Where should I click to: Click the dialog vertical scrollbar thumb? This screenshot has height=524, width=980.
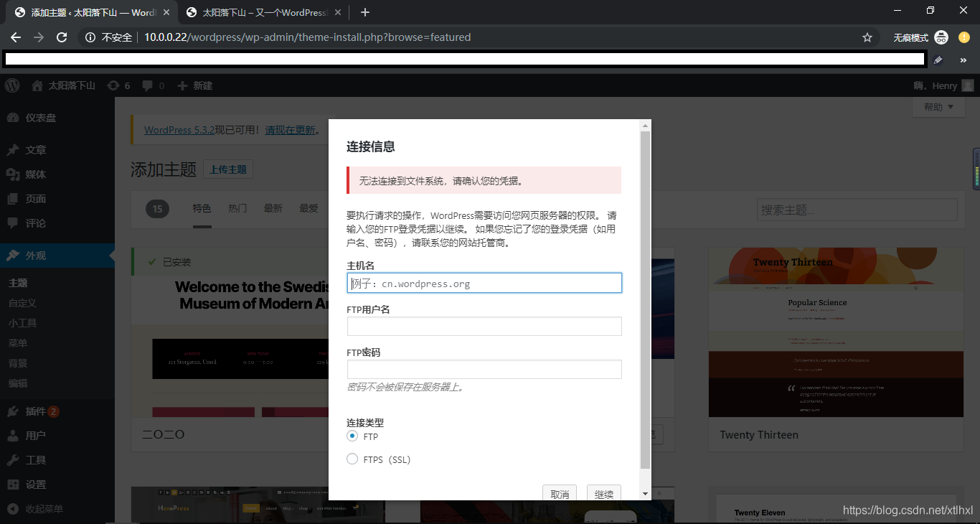645,300
